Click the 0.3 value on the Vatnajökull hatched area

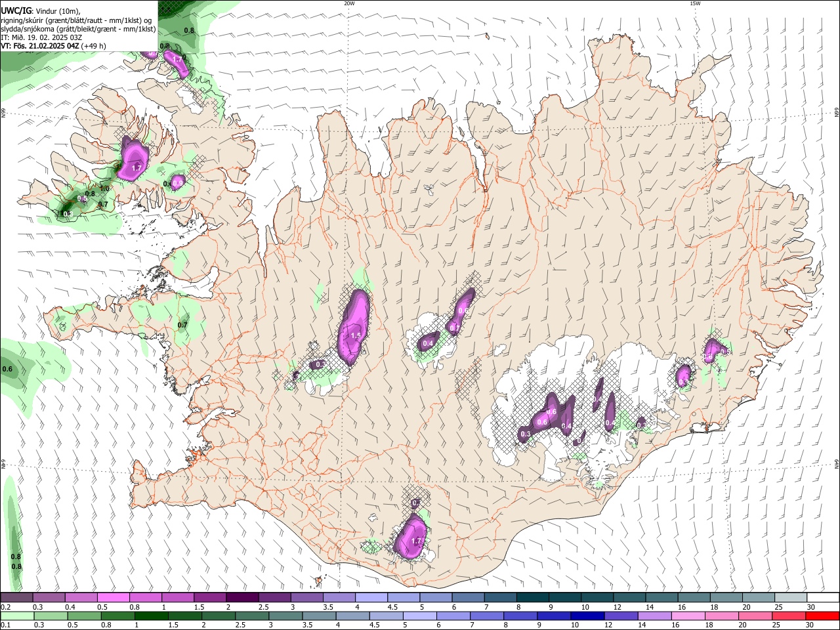pyautogui.click(x=525, y=434)
